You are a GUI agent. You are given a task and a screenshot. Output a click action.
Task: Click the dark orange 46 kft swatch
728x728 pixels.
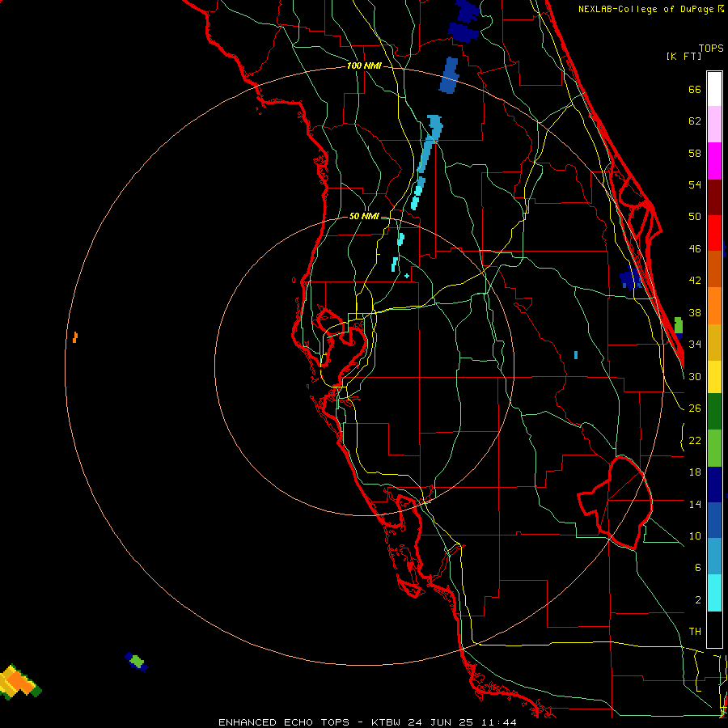tap(714, 269)
